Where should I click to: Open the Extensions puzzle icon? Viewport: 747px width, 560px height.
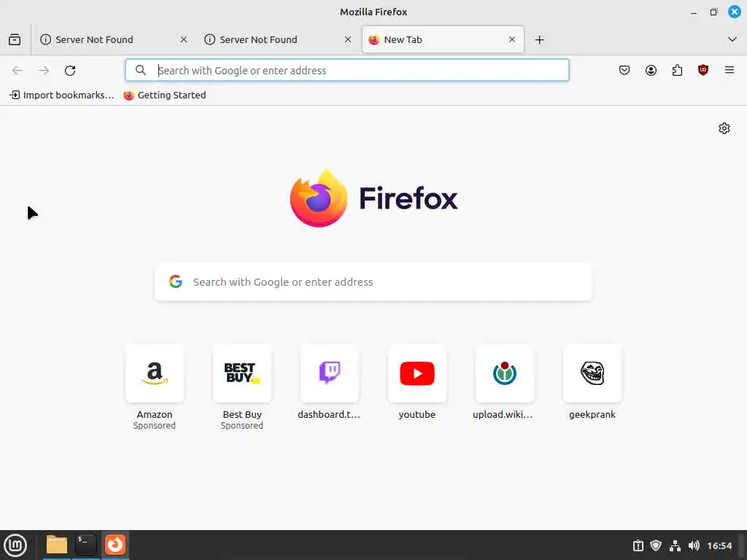pos(677,71)
